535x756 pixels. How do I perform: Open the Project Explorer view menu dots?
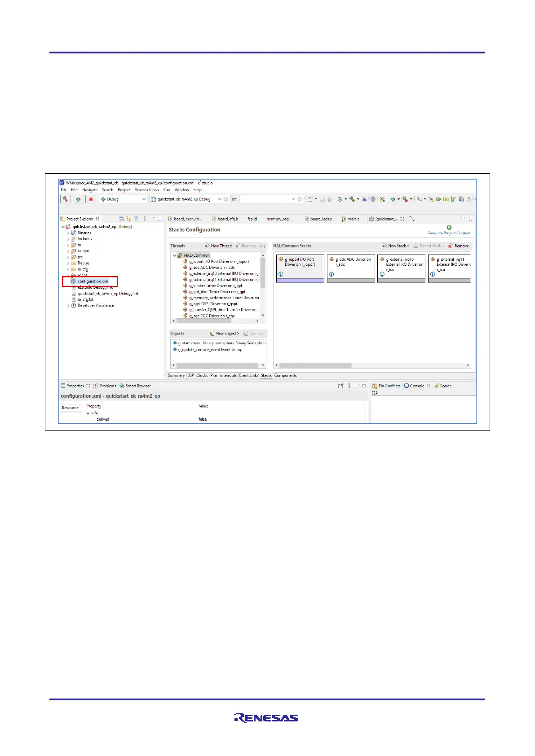pos(144,219)
